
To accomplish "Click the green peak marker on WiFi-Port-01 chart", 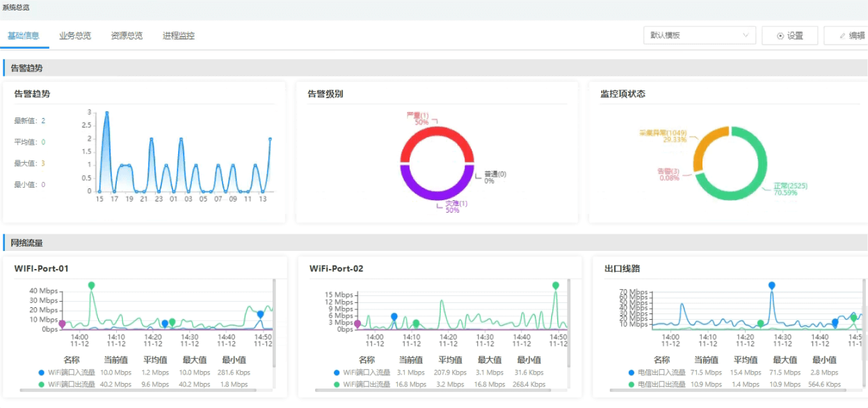I will pyautogui.click(x=90, y=284).
